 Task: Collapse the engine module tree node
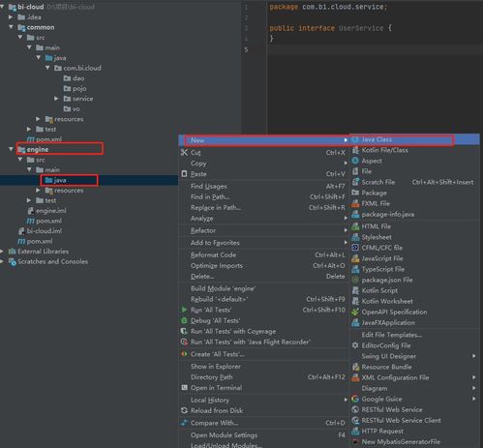pos(11,149)
